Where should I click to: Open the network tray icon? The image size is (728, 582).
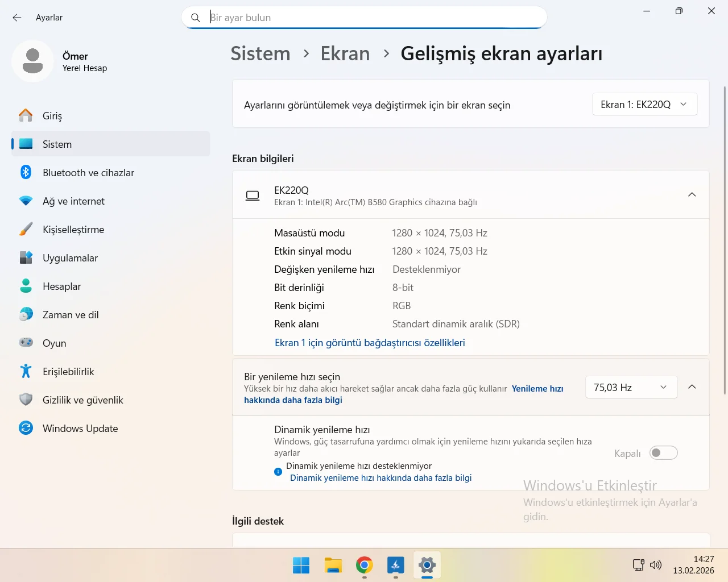pos(639,565)
